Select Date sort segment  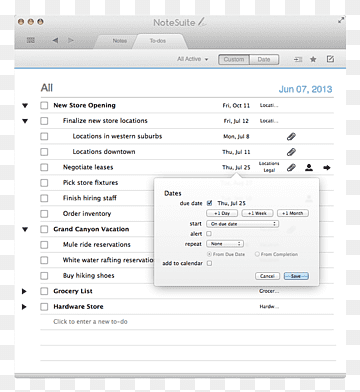pyautogui.click(x=264, y=59)
